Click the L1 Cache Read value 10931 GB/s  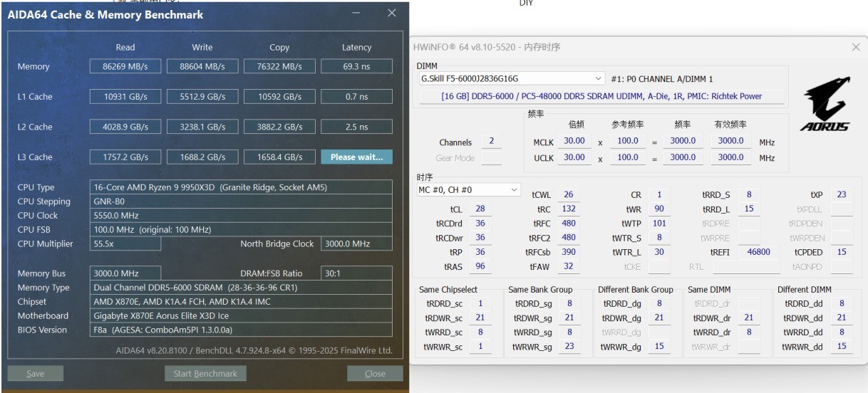126,96
